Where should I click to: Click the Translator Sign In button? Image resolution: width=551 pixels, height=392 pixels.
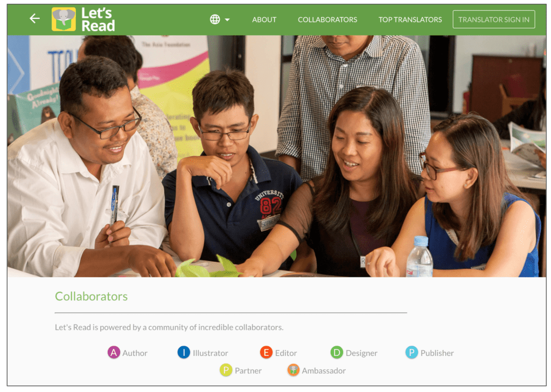coord(494,19)
